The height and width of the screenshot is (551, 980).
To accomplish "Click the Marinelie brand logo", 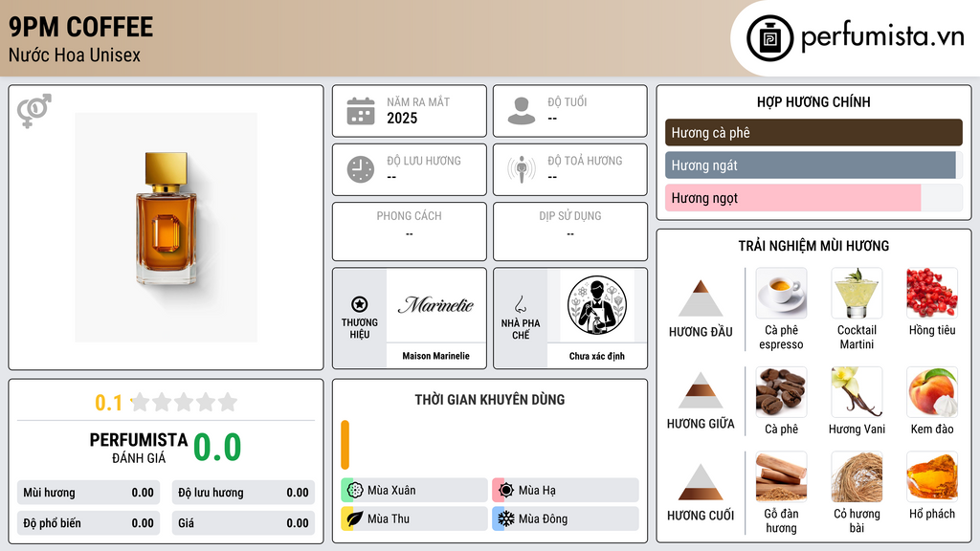I will pyautogui.click(x=435, y=305).
